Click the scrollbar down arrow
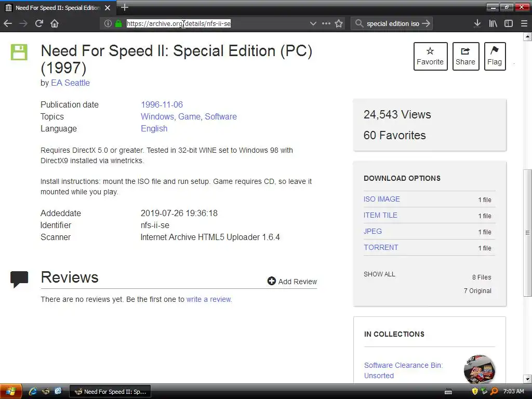The height and width of the screenshot is (399, 532). click(x=527, y=379)
